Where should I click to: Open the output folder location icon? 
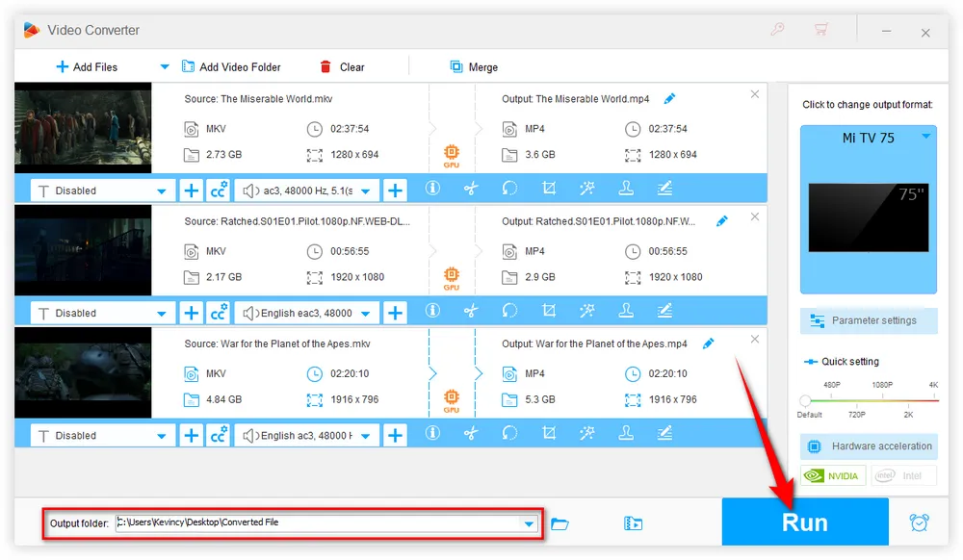point(634,523)
